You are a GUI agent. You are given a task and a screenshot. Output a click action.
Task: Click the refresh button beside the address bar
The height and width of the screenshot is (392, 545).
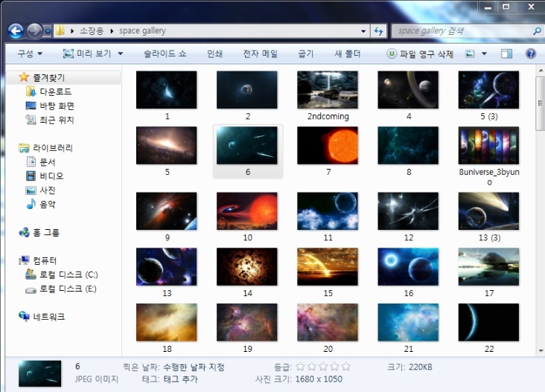pos(380,31)
